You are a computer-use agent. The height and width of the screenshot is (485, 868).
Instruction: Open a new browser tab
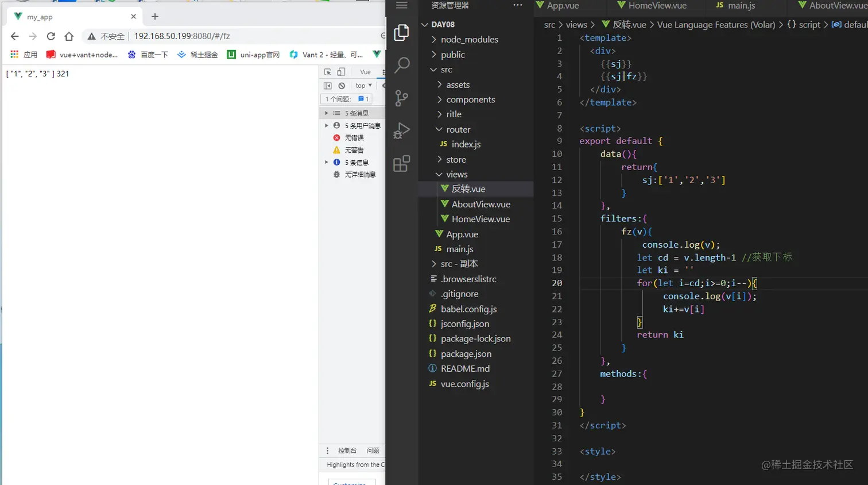[155, 17]
